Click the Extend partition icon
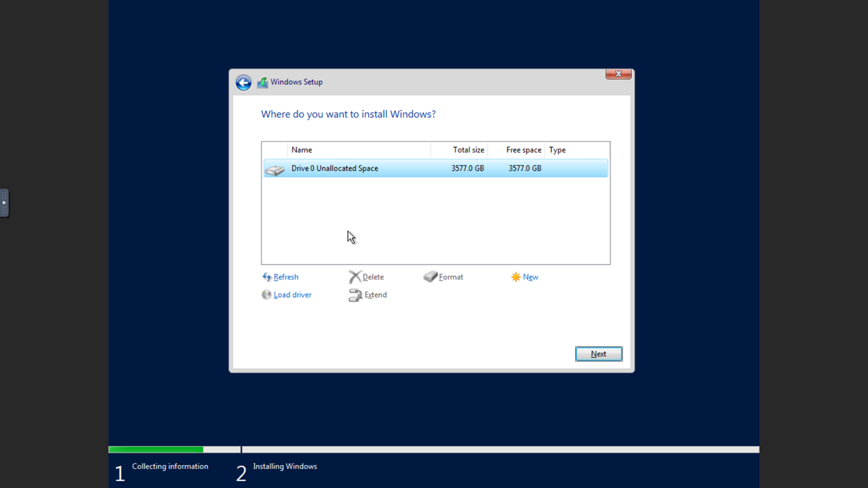 click(355, 295)
